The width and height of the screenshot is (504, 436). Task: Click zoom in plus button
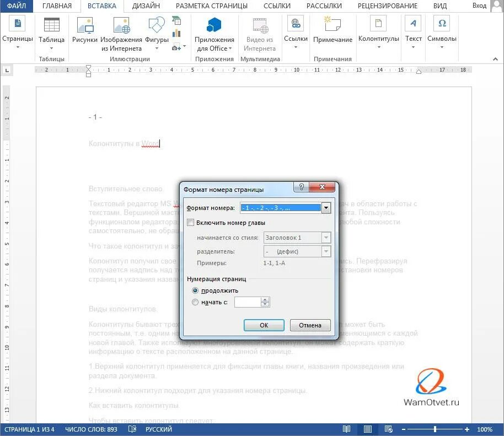[467, 429]
